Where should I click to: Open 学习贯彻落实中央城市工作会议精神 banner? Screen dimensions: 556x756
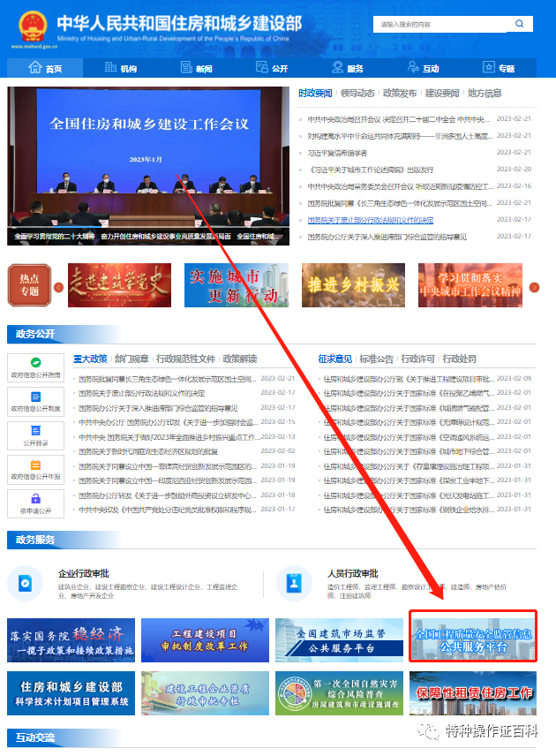coord(470,285)
